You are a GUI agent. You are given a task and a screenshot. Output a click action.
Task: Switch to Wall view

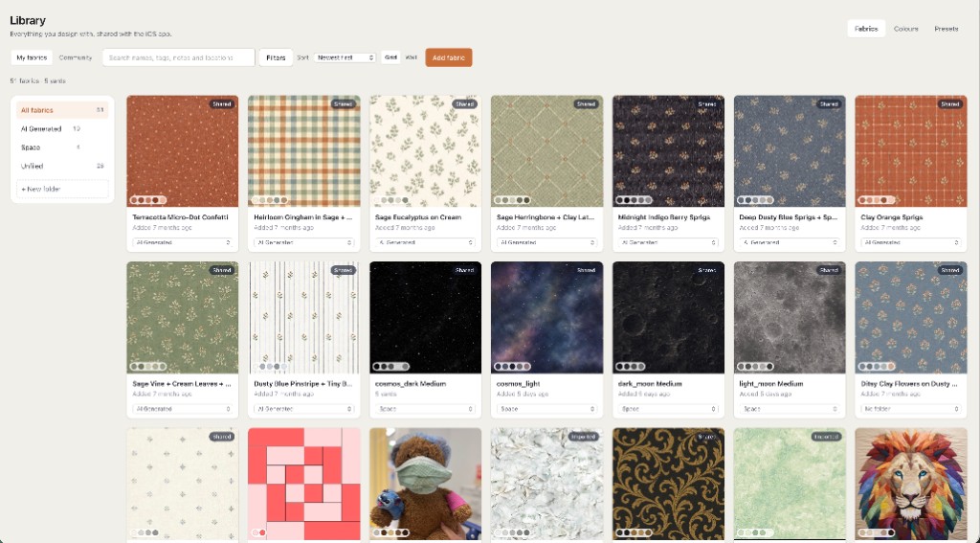(412, 57)
